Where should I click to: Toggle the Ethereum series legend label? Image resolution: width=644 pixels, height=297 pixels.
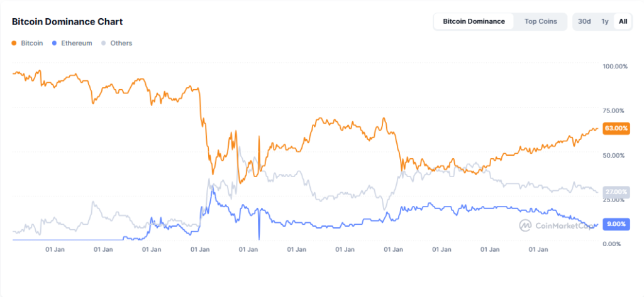click(x=76, y=43)
